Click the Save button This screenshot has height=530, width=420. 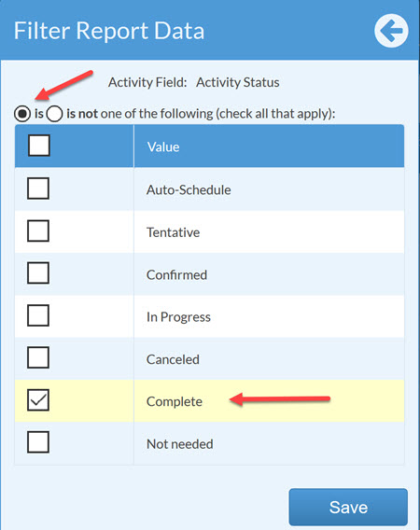[x=348, y=507]
